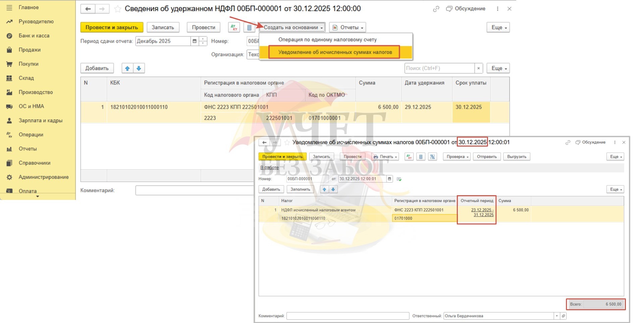Click the back arrow navigation button

[88, 9]
